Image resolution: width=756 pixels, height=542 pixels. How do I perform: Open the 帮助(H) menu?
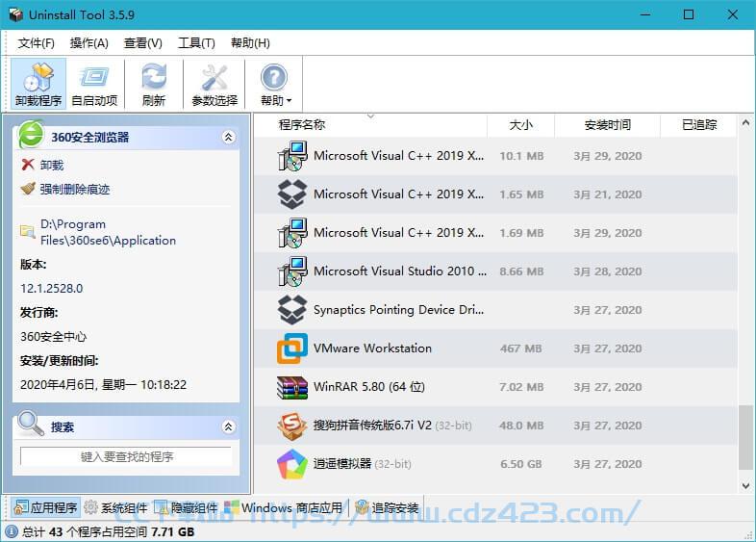point(250,43)
